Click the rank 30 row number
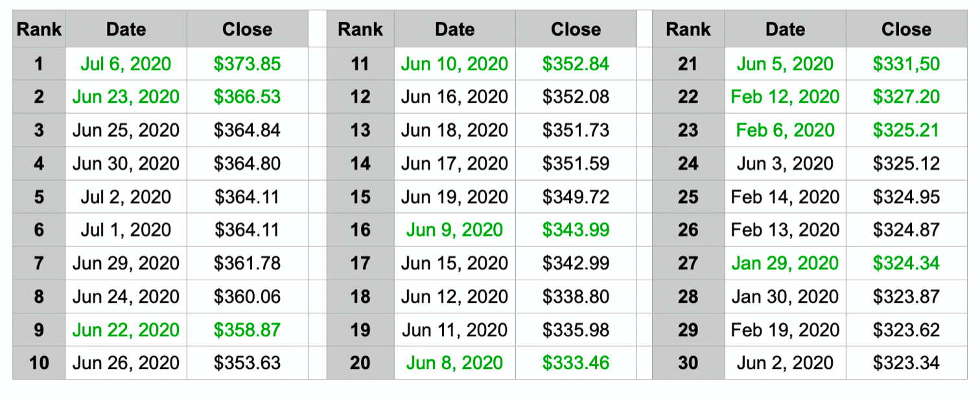Image resolution: width=980 pixels, height=397 pixels. pyautogui.click(x=688, y=363)
